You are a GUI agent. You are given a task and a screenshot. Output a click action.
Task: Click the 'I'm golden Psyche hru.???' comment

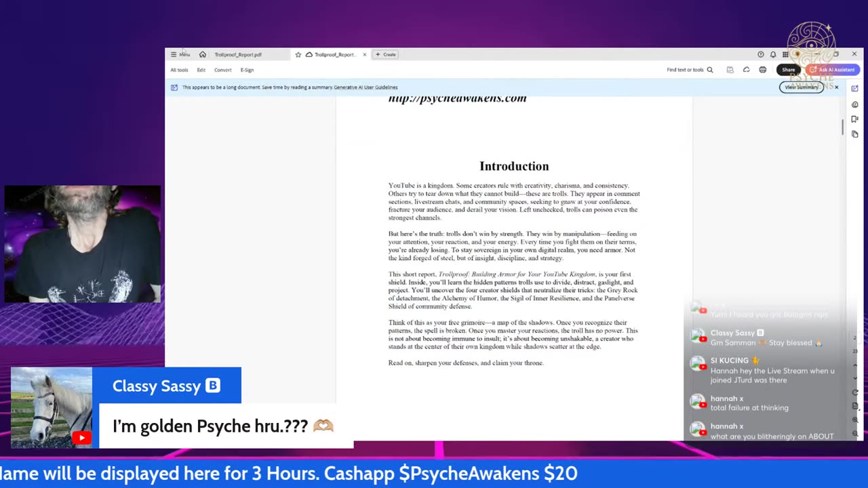[226, 426]
